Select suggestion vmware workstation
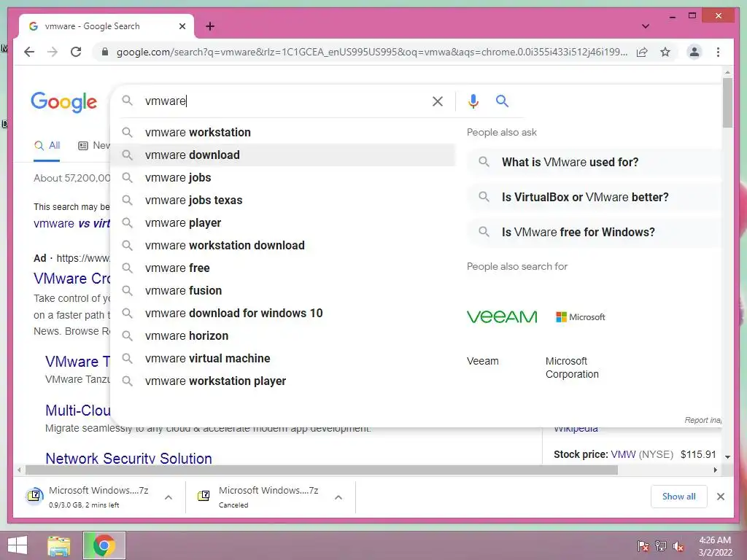 coord(283,133)
